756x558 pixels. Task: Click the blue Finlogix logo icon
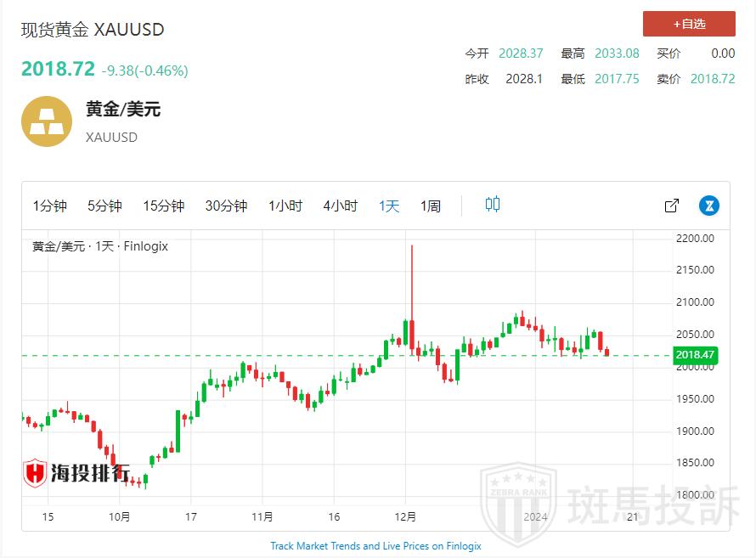(709, 206)
